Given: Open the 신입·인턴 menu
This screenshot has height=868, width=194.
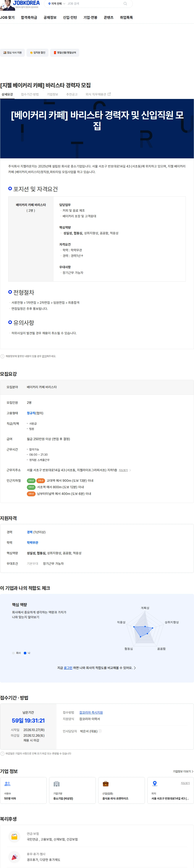Looking at the screenshot, I should (x=70, y=18).
